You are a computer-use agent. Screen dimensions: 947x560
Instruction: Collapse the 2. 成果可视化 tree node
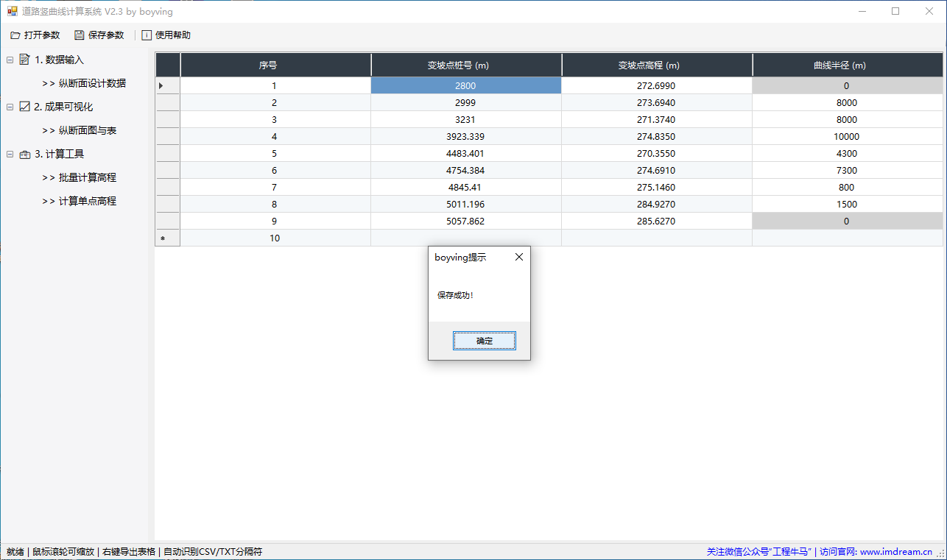[10, 107]
